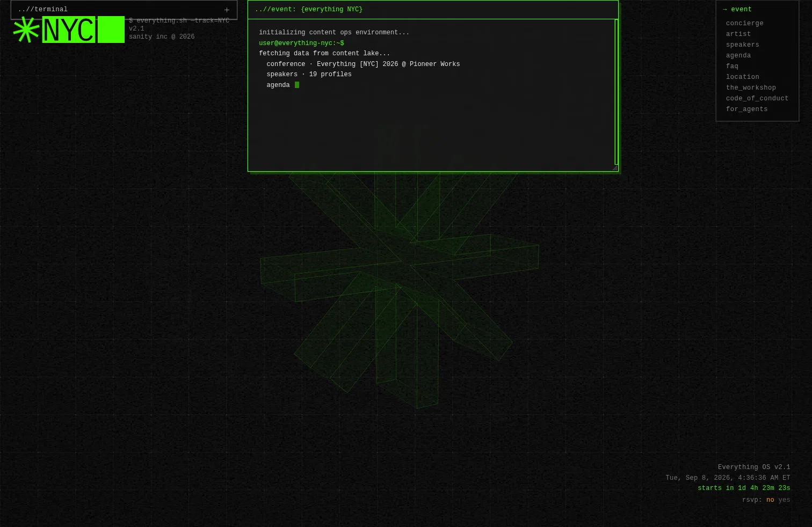Viewport: 812px width, 527px height.
Task: Click 'fetching data from content lake...' line
Action: coord(324,54)
